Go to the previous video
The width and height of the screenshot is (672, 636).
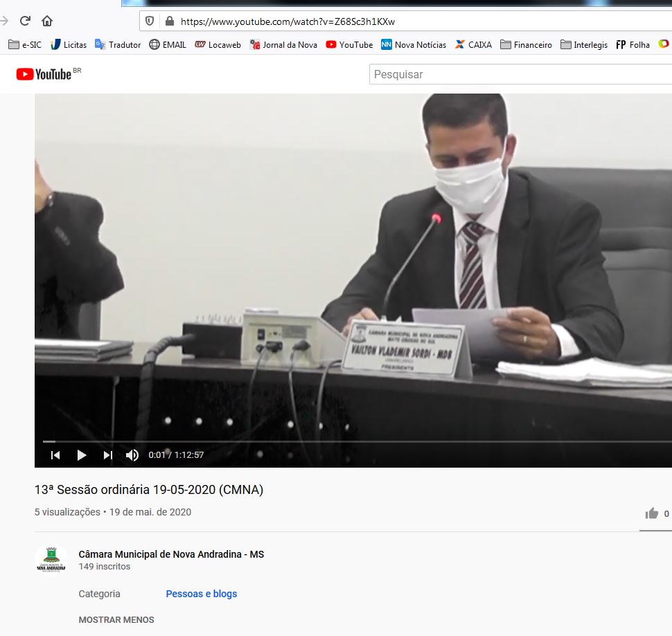tap(55, 455)
